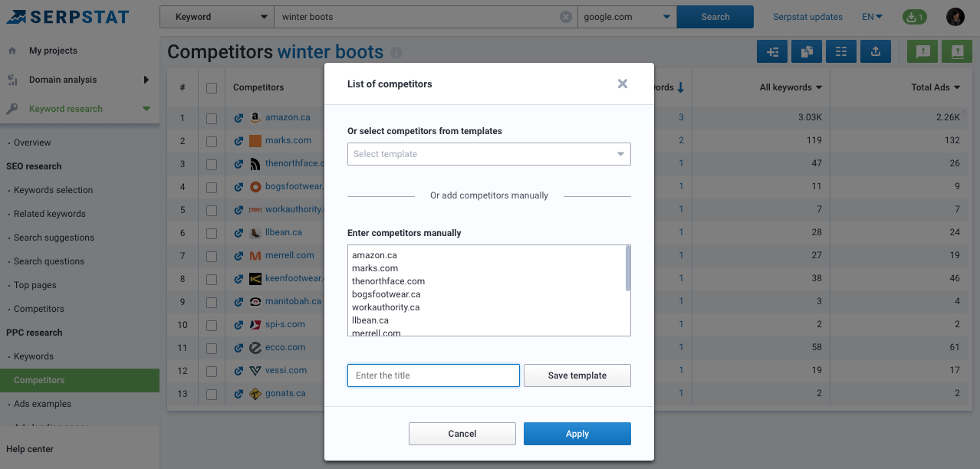Open the external link icon for merrell.com
980x469 pixels.
point(238,256)
